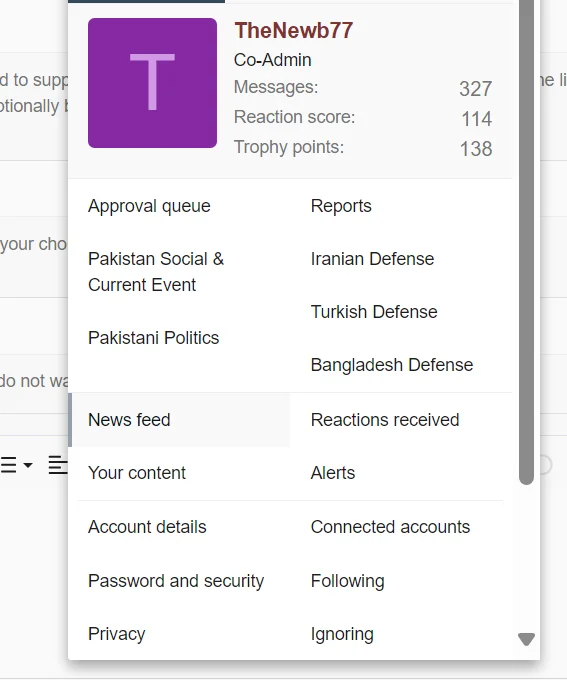Click the purple T avatar thumbnail
This screenshot has height=680, width=567.
(152, 83)
